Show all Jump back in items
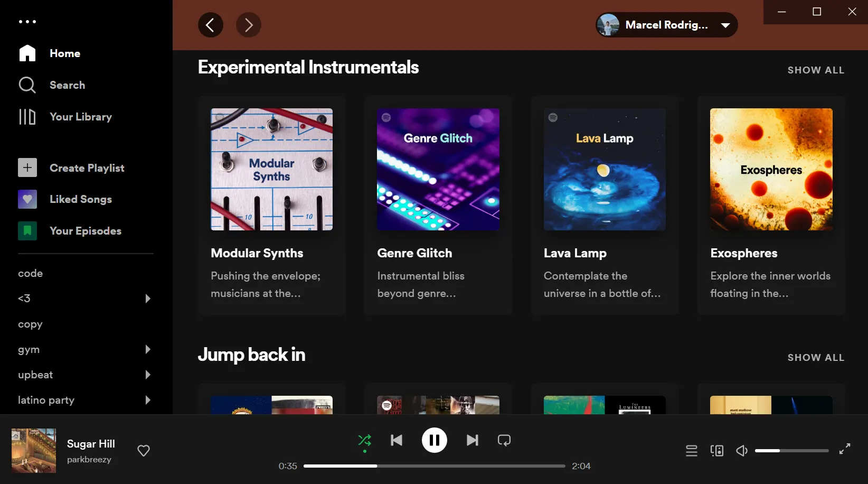This screenshot has height=484, width=868. pos(816,358)
